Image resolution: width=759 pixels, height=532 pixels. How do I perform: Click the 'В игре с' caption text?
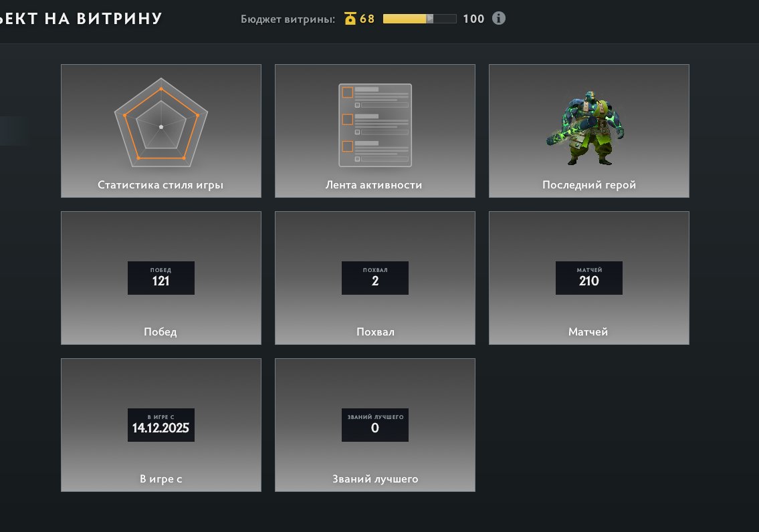click(x=161, y=479)
